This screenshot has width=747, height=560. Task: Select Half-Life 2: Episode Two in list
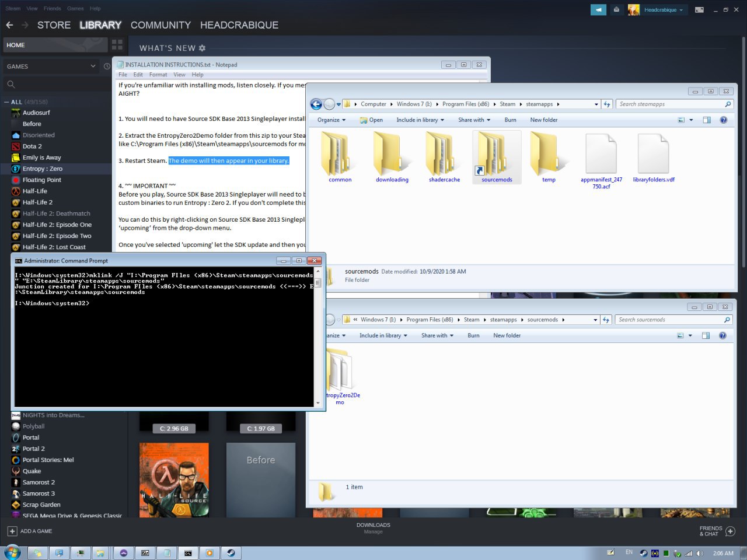click(x=56, y=236)
